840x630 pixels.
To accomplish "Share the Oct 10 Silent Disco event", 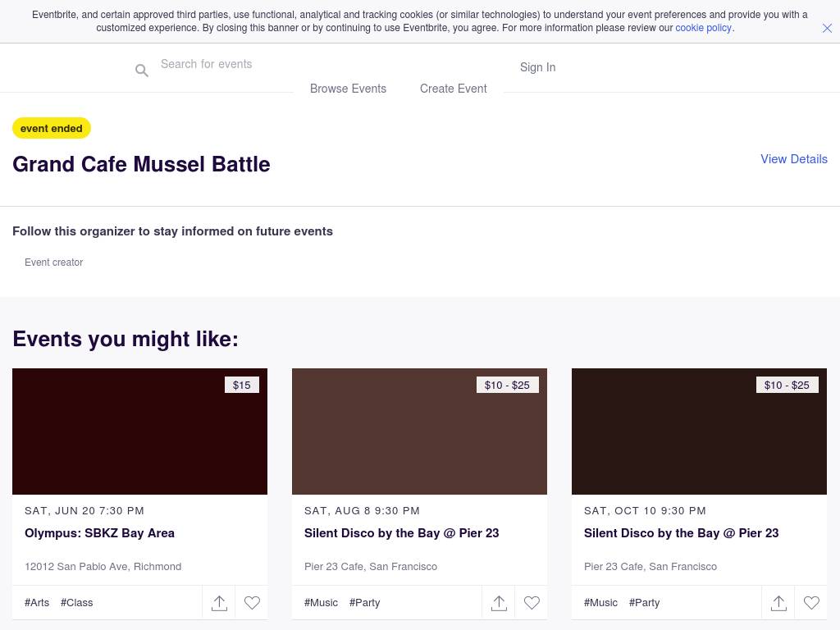I will (778, 603).
